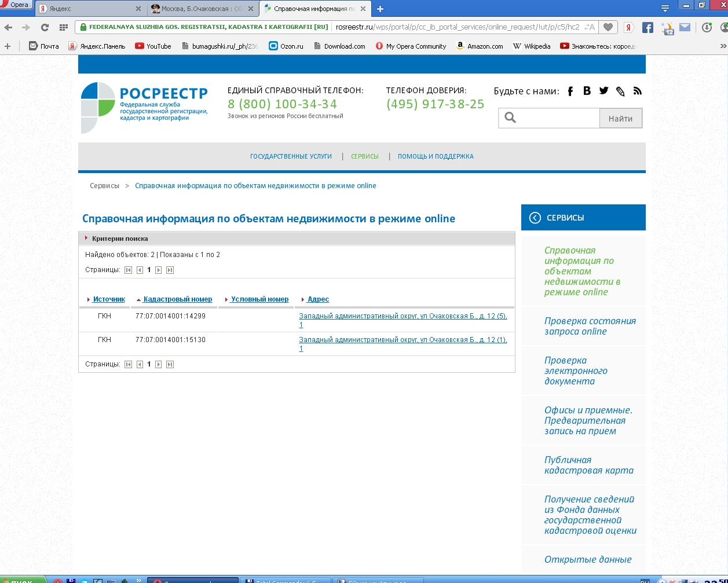Viewport: 728px width, 583px height.
Task: Expand the Критерии поиска section
Action: click(x=119, y=239)
